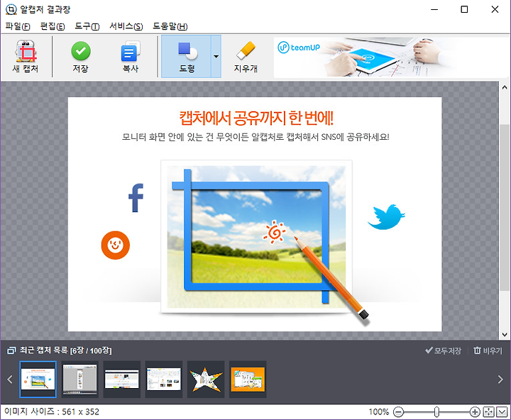Select the first capture thumbnail with blue border
The image size is (511, 420).
pos(38,380)
